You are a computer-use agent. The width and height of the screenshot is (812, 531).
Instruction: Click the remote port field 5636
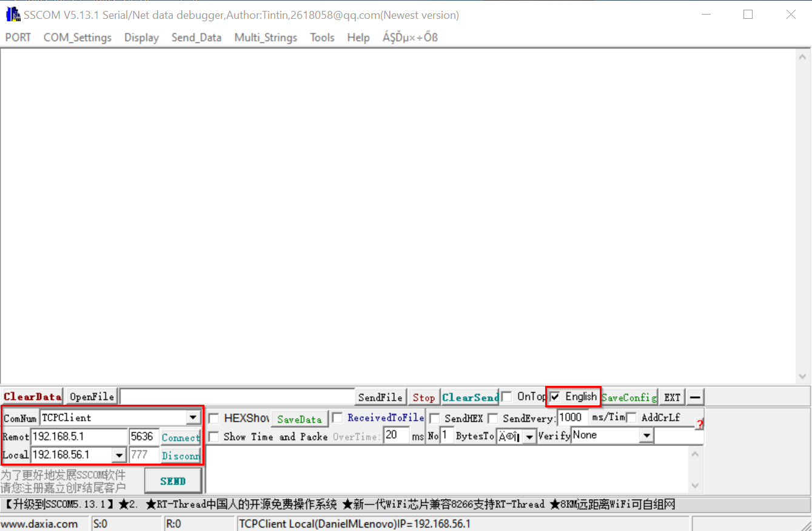coord(144,436)
